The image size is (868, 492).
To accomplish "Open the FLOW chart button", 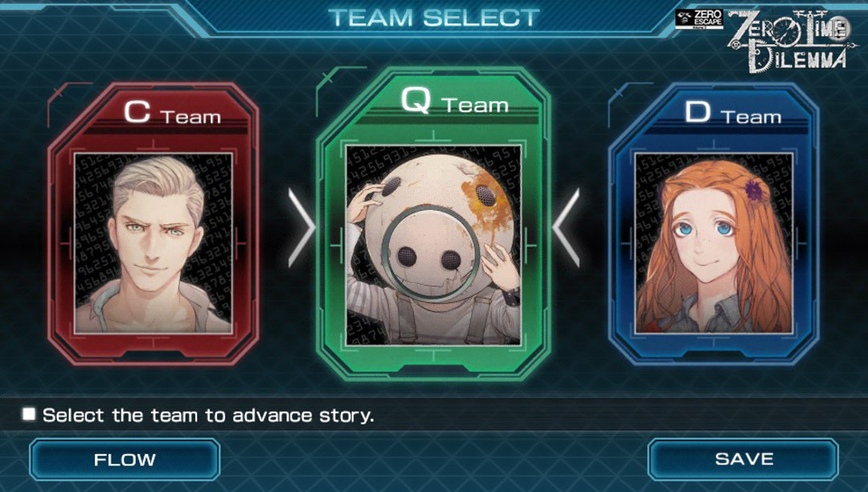I will point(125,459).
